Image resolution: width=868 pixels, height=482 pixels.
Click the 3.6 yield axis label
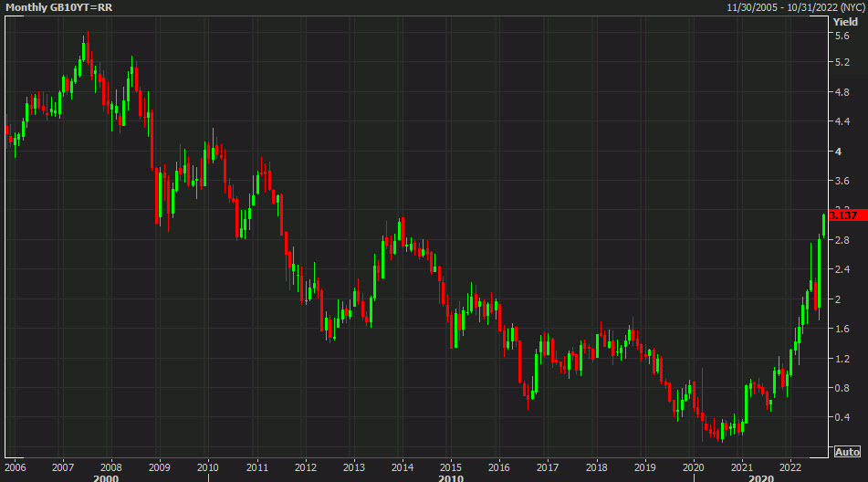842,181
